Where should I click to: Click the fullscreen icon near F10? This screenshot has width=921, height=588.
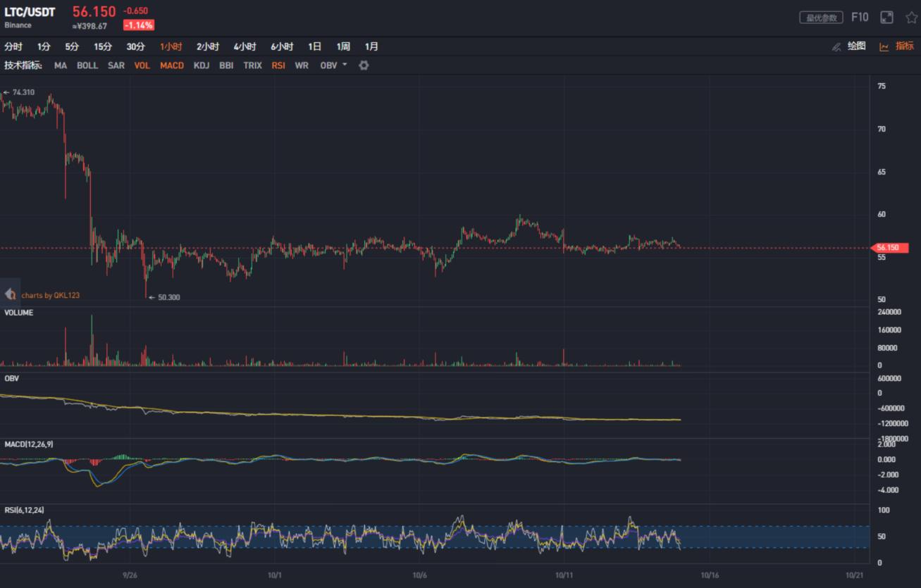coord(886,16)
